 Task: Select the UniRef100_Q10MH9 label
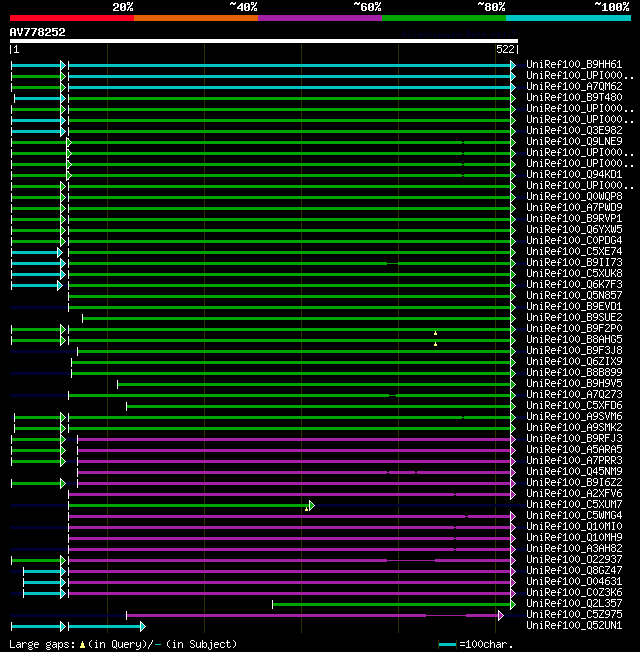point(574,538)
